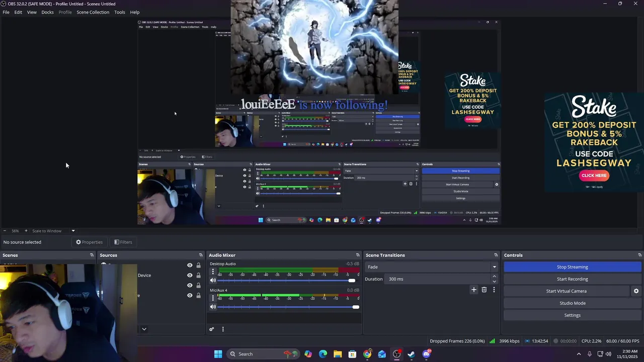Open transition properties three-dot menu
The height and width of the screenshot is (362, 644).
click(x=494, y=290)
